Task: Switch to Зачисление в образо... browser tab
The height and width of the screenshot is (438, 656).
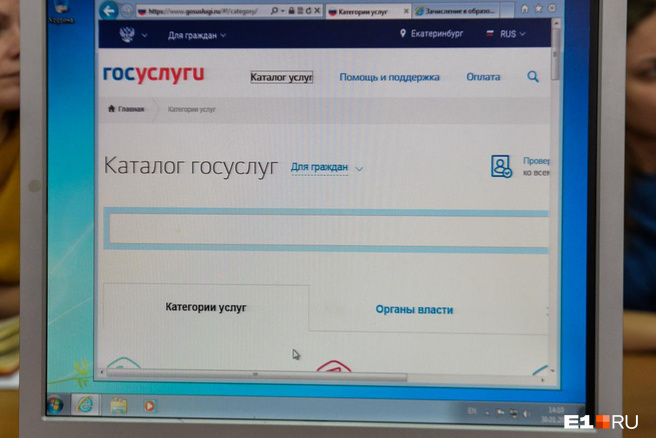Action: tap(456, 11)
